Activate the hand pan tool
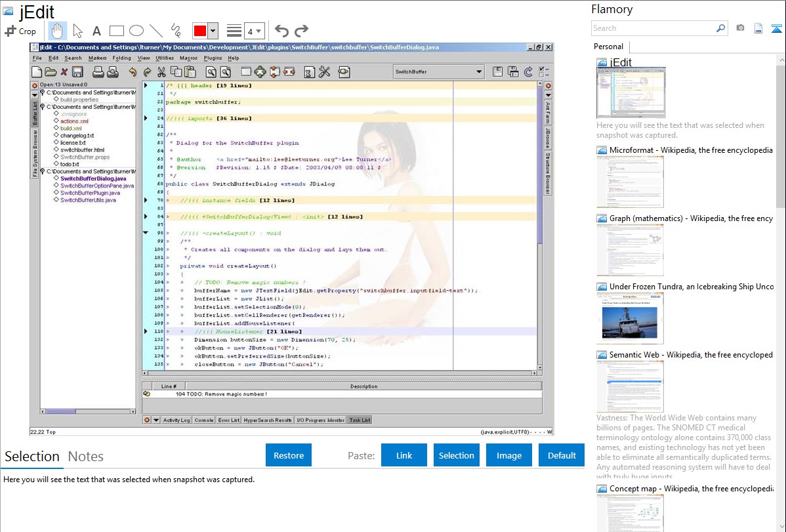 (x=57, y=31)
